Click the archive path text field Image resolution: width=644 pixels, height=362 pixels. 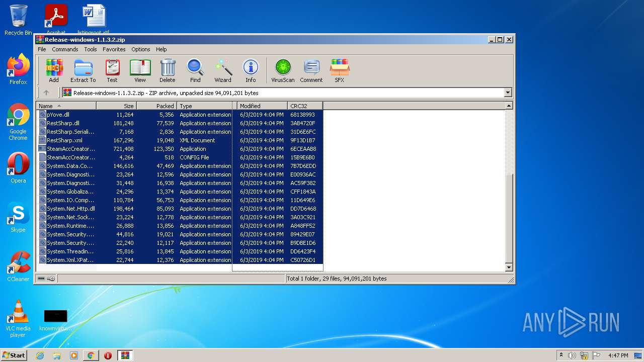tap(283, 93)
